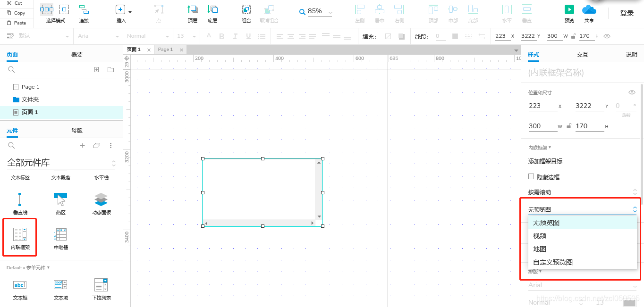Click the Paste clipboard button
644x307 pixels.
[x=16, y=23]
